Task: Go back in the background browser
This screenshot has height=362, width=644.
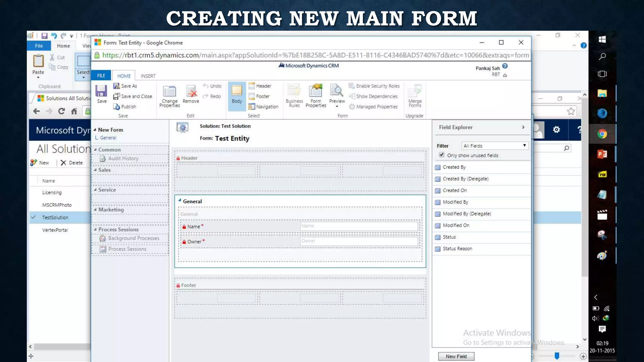Action: pyautogui.click(x=36, y=111)
